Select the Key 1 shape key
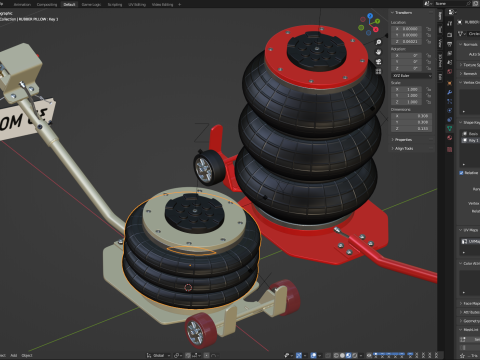 (x=470, y=140)
